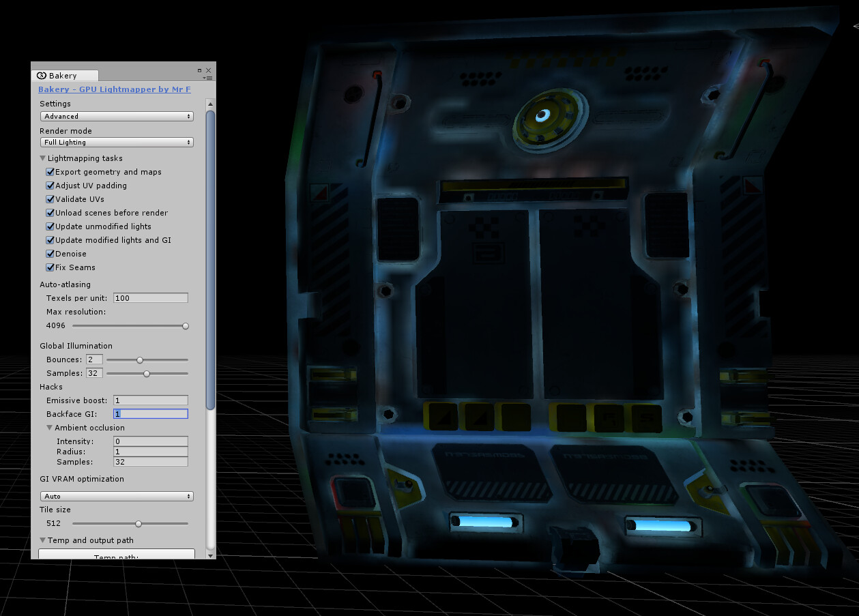Viewport: 859px width, 616px height.
Task: Disable the Export geometry and maps checkbox
Action: coord(50,172)
